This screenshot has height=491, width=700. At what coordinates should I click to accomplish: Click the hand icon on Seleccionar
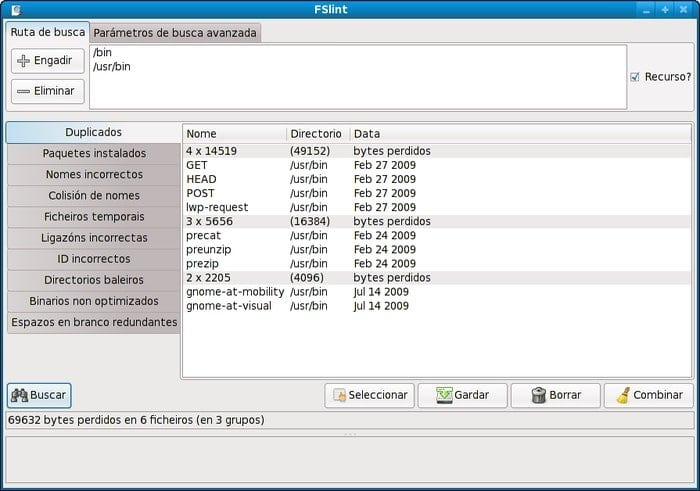(x=339, y=395)
